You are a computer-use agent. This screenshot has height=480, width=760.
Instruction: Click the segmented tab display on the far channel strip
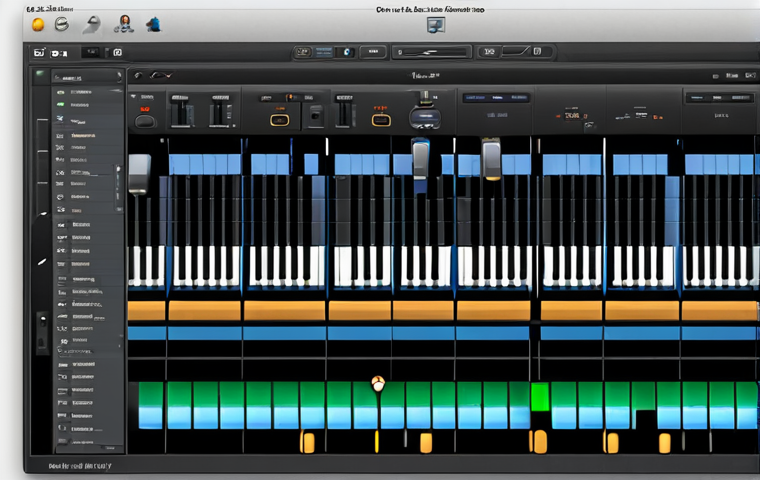(x=719, y=98)
